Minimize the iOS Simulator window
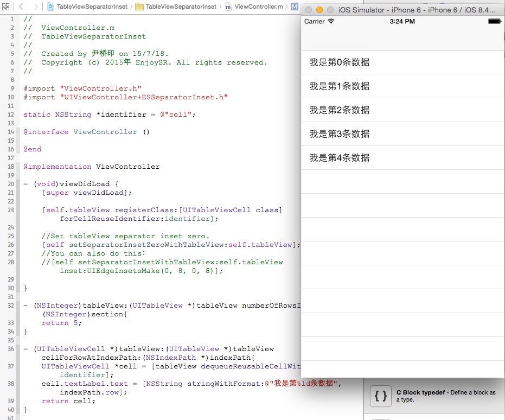 (319, 10)
